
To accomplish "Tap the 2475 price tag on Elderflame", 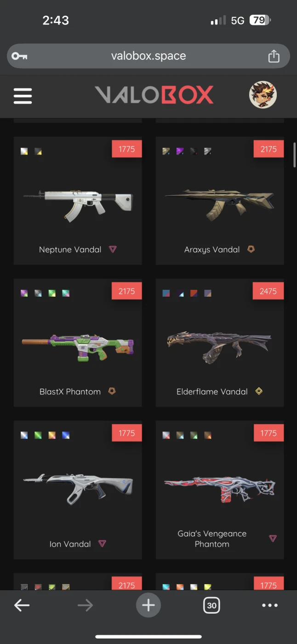I will point(268,291).
